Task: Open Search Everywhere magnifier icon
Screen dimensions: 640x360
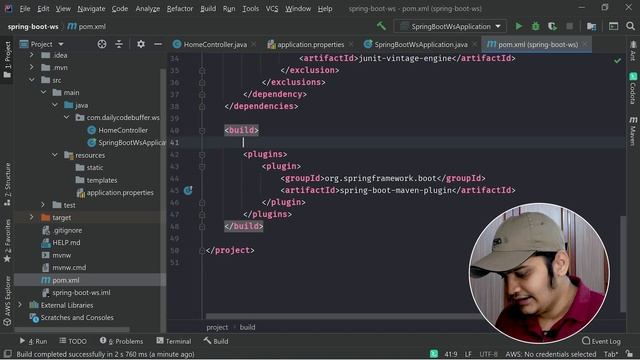Action: point(630,26)
